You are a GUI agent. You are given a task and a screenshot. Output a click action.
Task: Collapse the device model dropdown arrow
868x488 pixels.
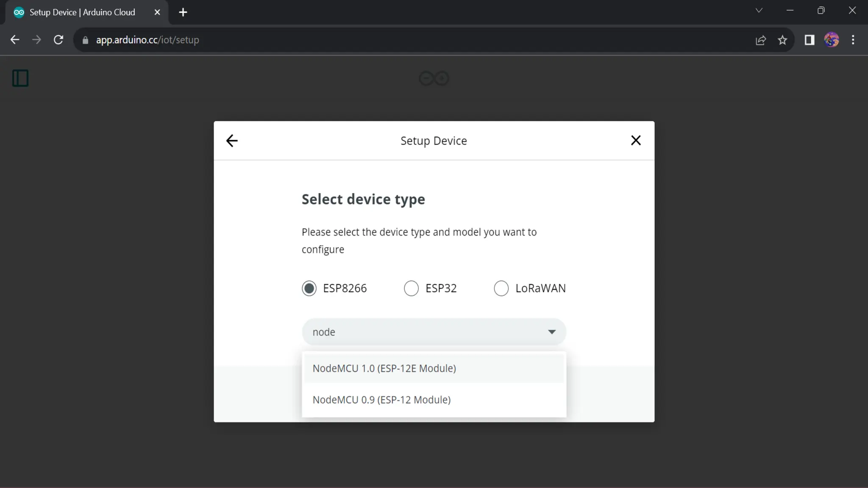coord(551,332)
